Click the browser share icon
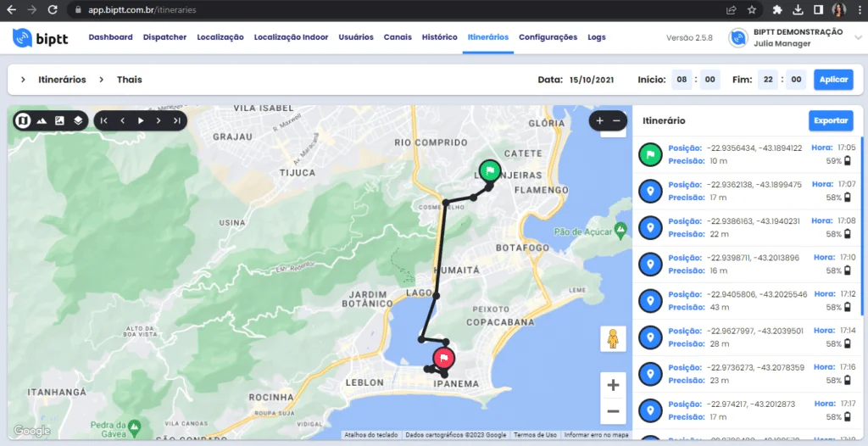The height and width of the screenshot is (446, 868). 732,9
